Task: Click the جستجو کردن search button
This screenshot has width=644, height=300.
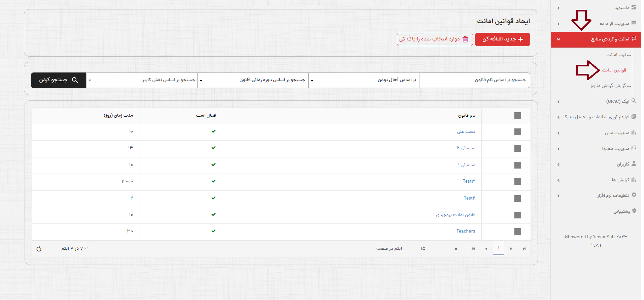Action: pyautogui.click(x=59, y=80)
